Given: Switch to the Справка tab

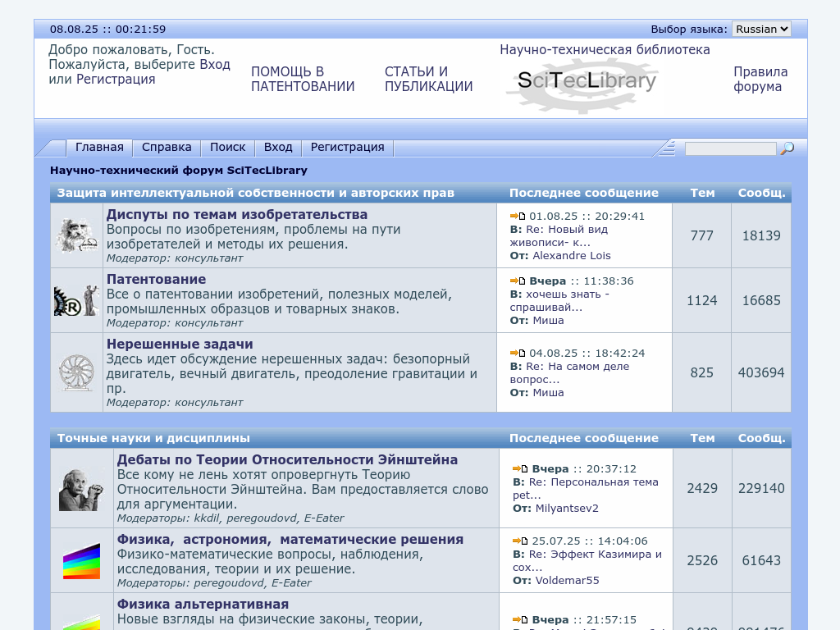Looking at the screenshot, I should (167, 148).
